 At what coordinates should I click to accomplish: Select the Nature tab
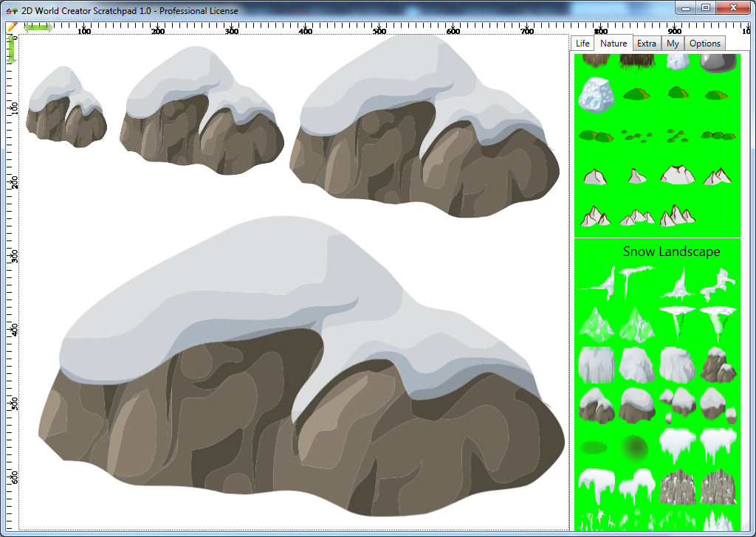coord(614,43)
